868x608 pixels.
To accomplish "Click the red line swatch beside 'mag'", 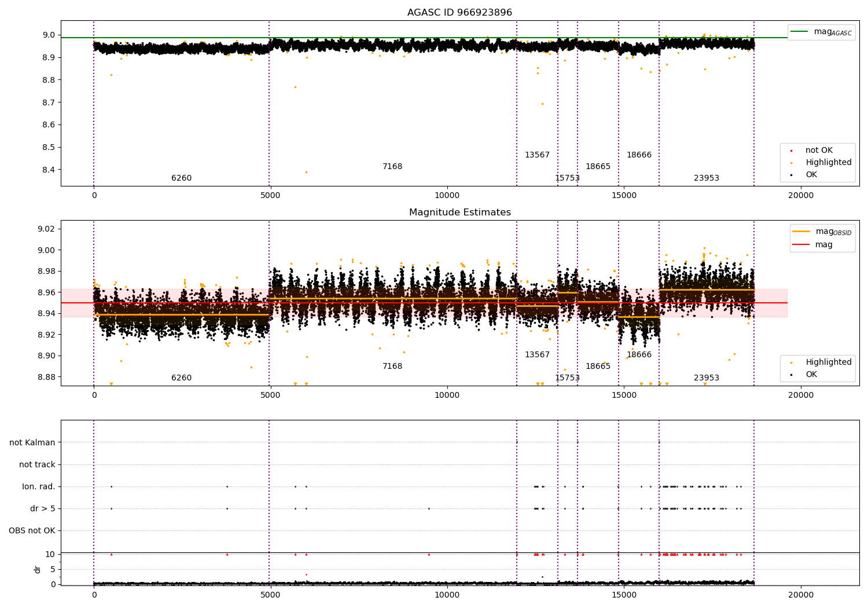I will pyautogui.click(x=801, y=245).
